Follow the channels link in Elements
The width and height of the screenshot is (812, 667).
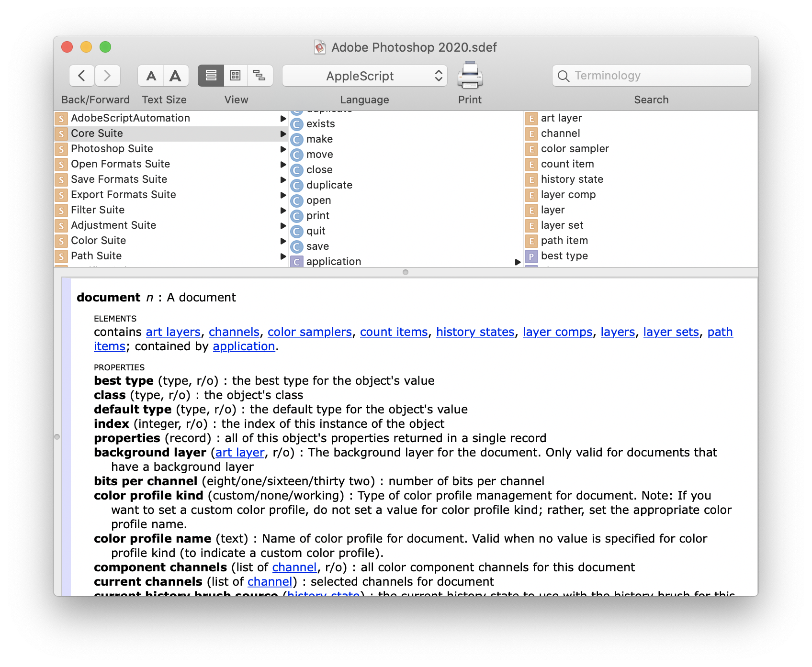(x=234, y=332)
